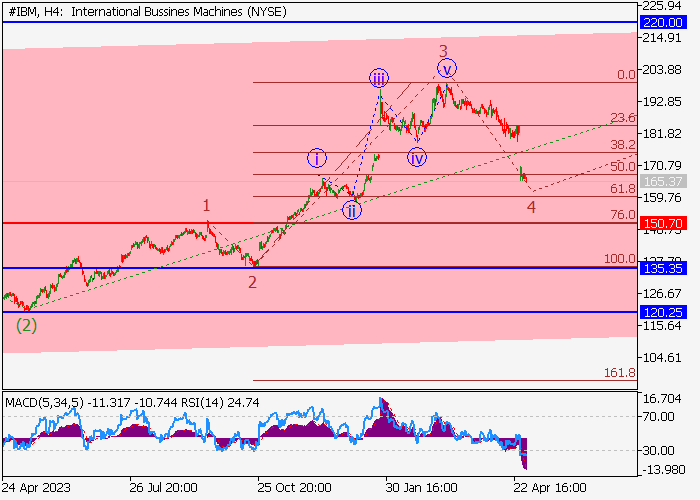Click the 115.64 price axis value
This screenshot has height=500, width=700.
pyautogui.click(x=662, y=326)
